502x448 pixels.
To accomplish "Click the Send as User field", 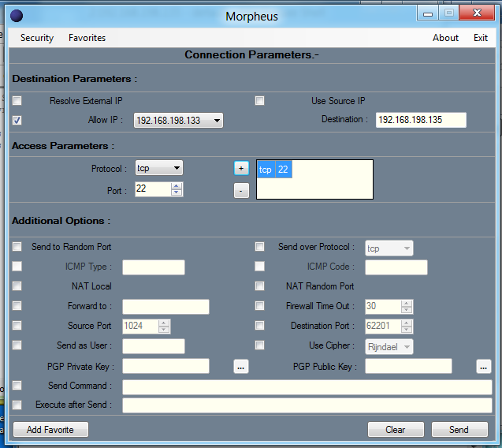I will tap(154, 346).
